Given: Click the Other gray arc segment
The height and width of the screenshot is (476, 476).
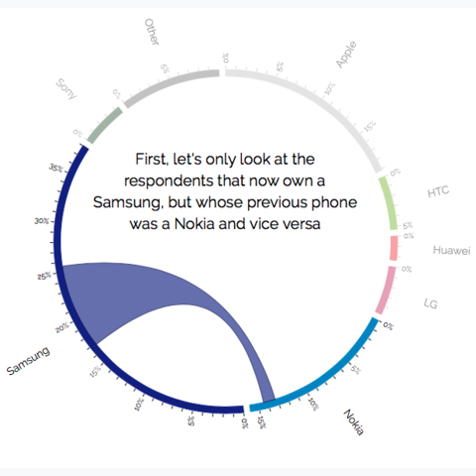Looking at the screenshot, I should 170,86.
